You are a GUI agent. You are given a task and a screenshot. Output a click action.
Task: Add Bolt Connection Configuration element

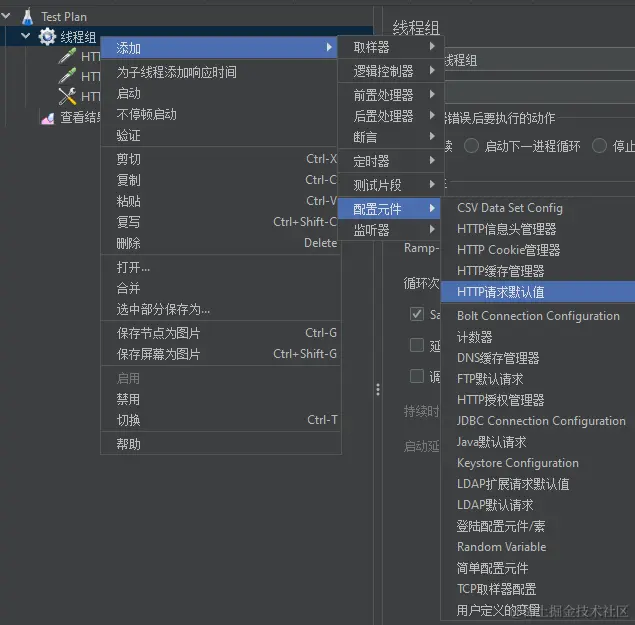coord(538,316)
